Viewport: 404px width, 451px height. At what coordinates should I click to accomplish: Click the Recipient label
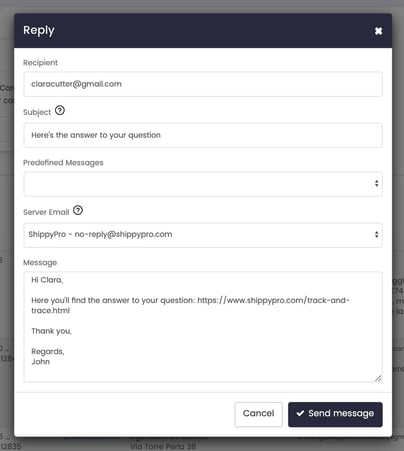40,63
